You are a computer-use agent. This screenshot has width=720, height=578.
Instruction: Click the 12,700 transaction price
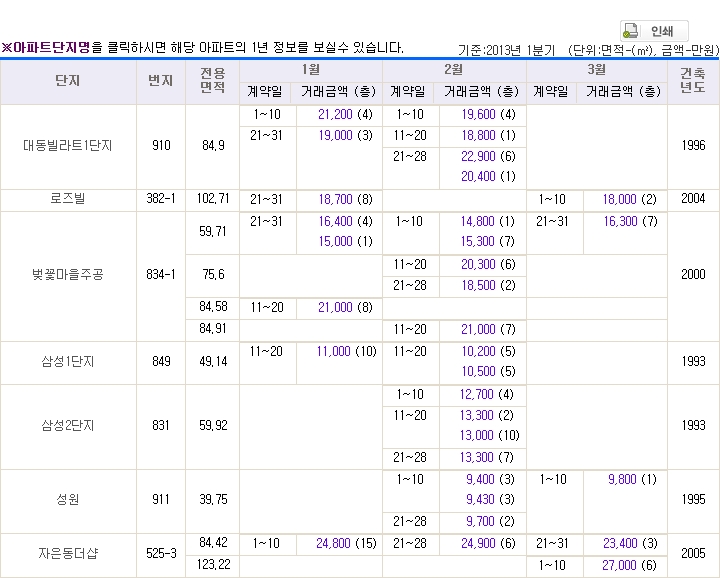(477, 394)
